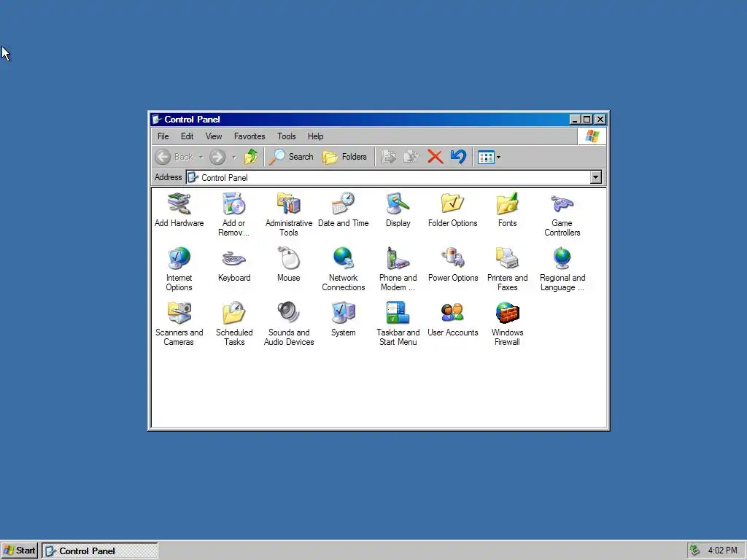Click the Search toolbar button

291,157
